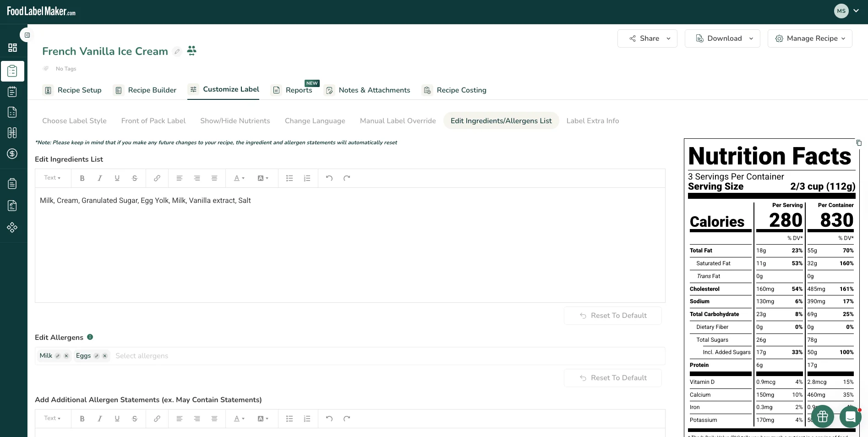Viewport: 868px width, 437px height.
Task: Reset ingredients list to default
Action: coord(613,316)
